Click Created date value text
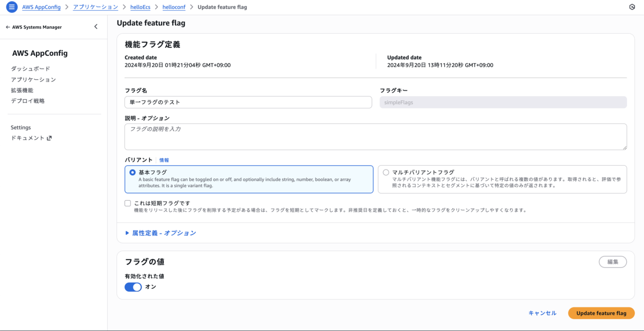Image resolution: width=644 pixels, height=331 pixels. coord(178,65)
